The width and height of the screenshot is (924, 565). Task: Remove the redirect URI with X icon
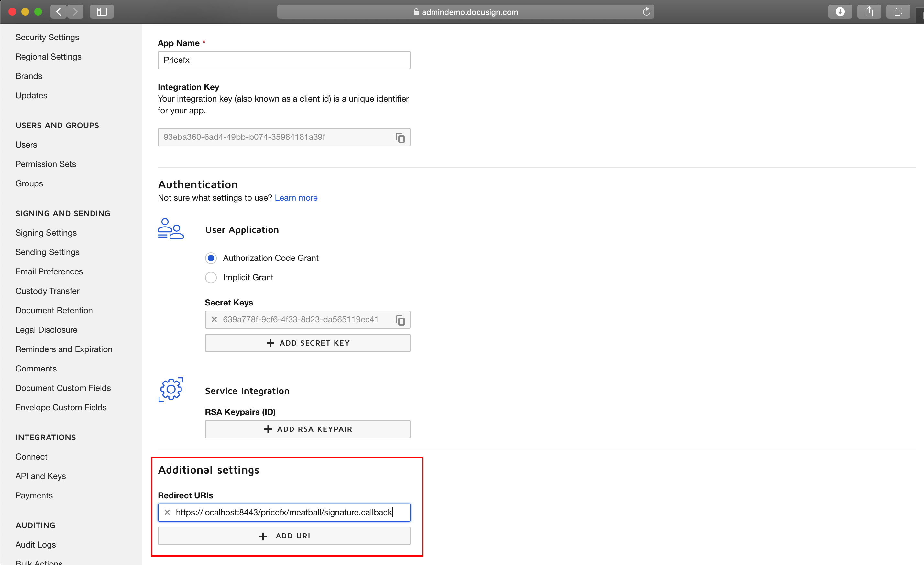(167, 512)
